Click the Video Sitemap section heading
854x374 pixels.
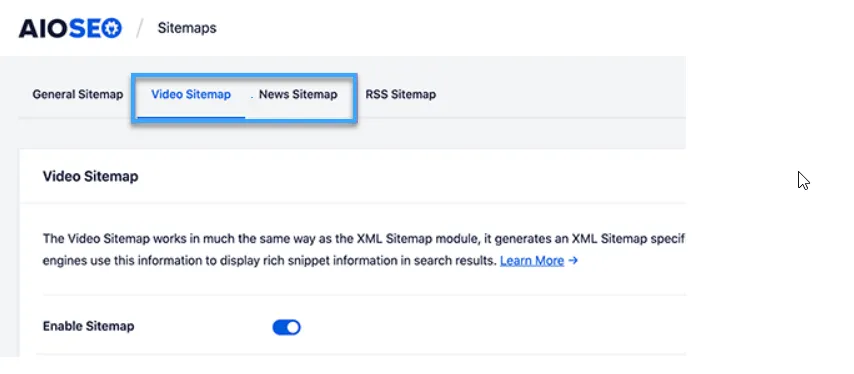coord(90,176)
